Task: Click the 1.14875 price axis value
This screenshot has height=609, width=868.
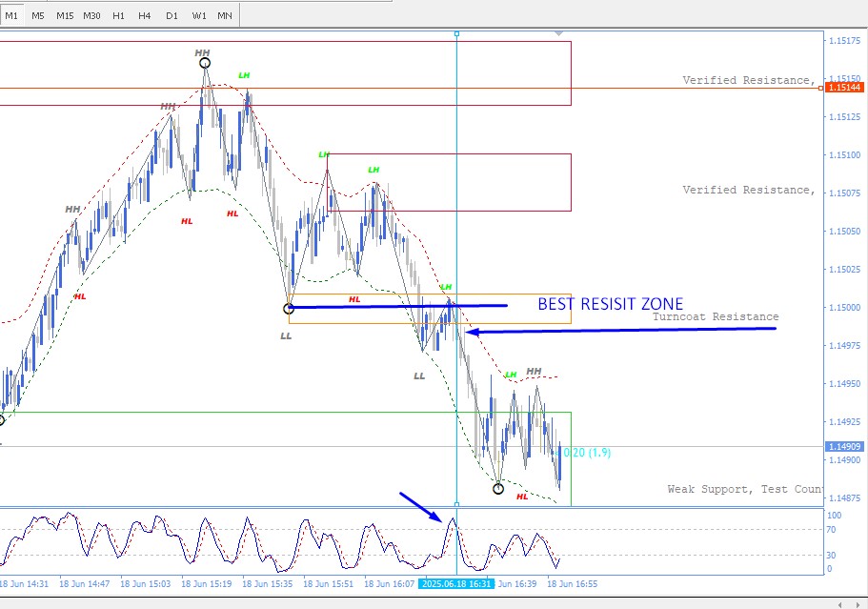Action: (844, 498)
